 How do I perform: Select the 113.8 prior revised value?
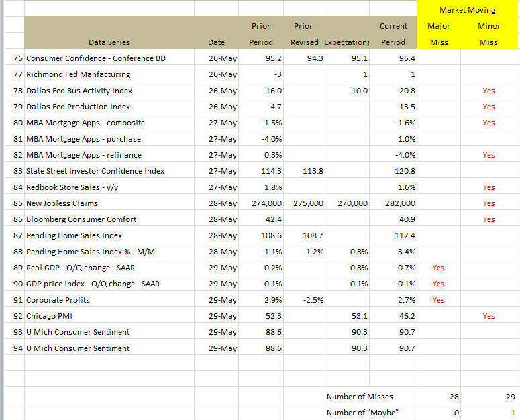tap(313, 171)
